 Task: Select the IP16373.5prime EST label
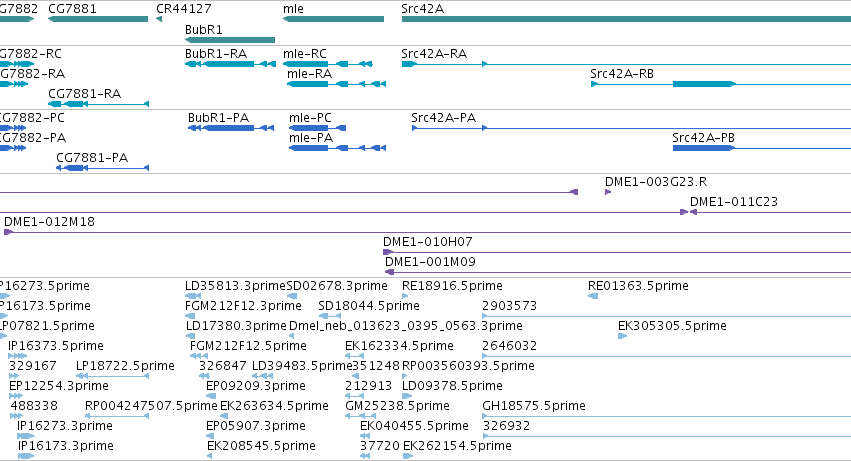pyautogui.click(x=56, y=346)
